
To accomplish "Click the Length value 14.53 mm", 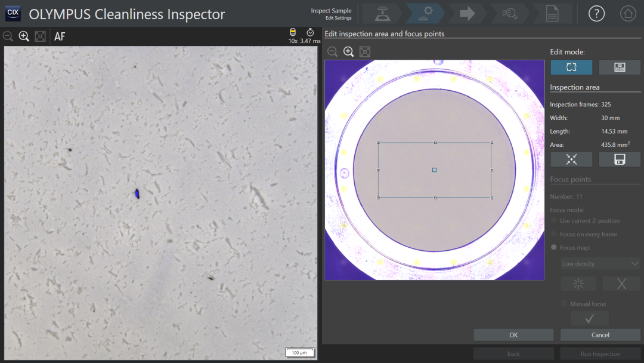I will 614,131.
